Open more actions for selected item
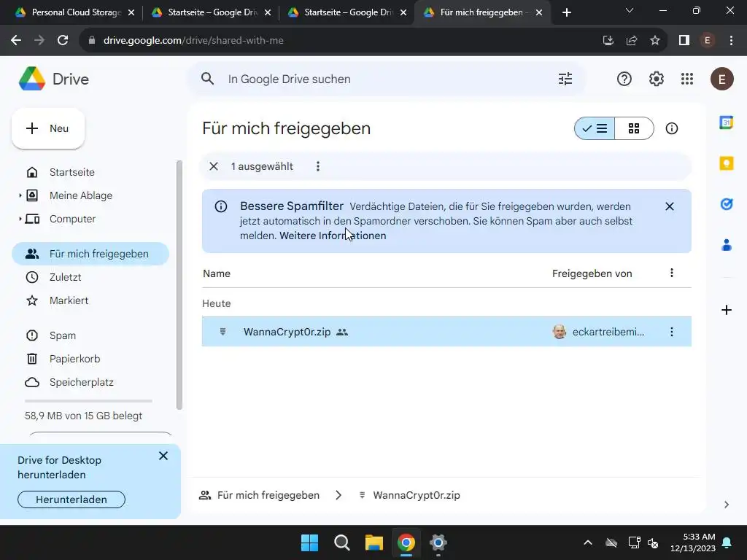Screen dimensions: 747x560 coord(318,166)
